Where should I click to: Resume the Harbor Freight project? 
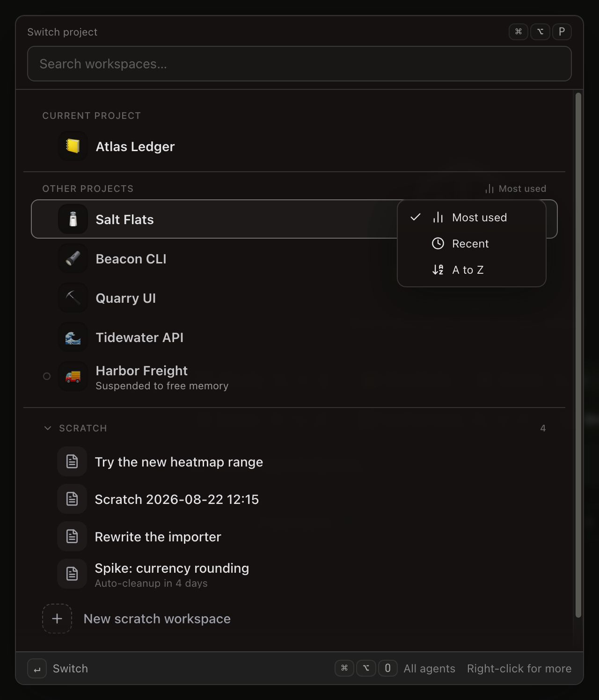(294, 376)
